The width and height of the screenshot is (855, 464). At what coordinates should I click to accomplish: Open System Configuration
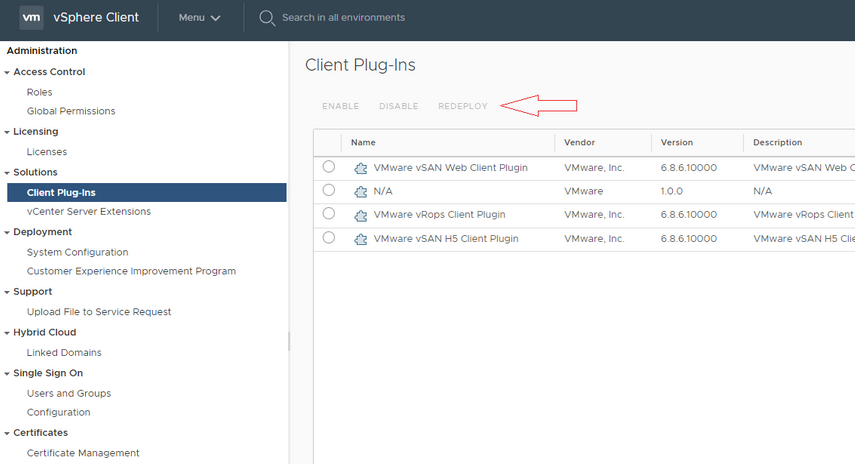point(77,252)
